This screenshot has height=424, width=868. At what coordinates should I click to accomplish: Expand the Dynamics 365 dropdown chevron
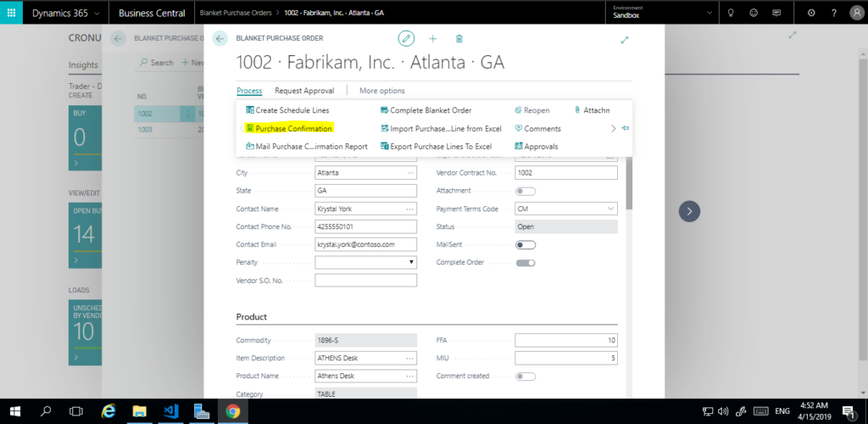(x=97, y=14)
